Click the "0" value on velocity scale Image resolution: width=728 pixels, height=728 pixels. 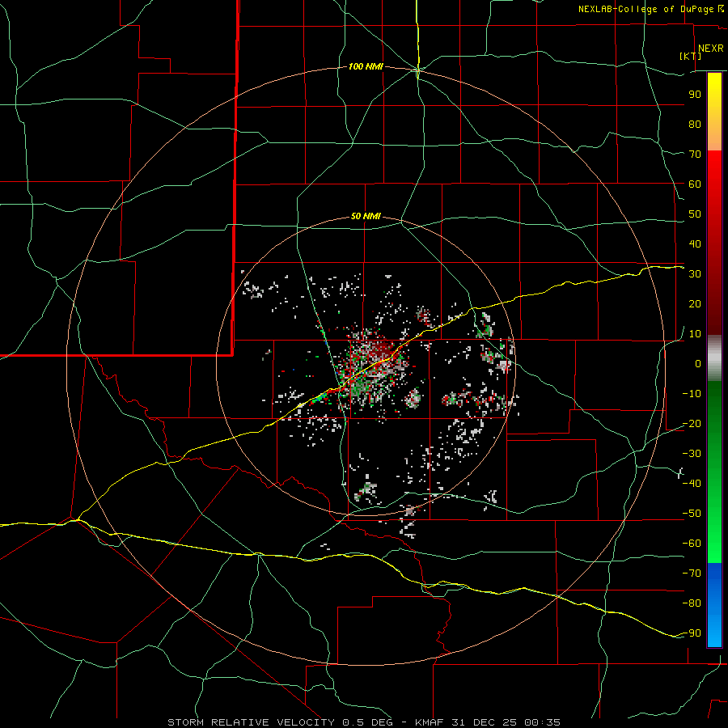[x=698, y=363]
